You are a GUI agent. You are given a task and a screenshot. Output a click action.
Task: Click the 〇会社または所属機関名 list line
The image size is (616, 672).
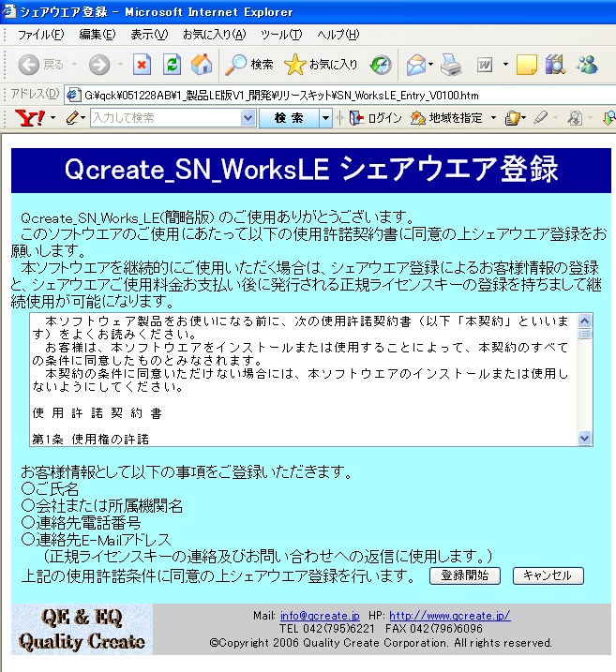(x=102, y=506)
